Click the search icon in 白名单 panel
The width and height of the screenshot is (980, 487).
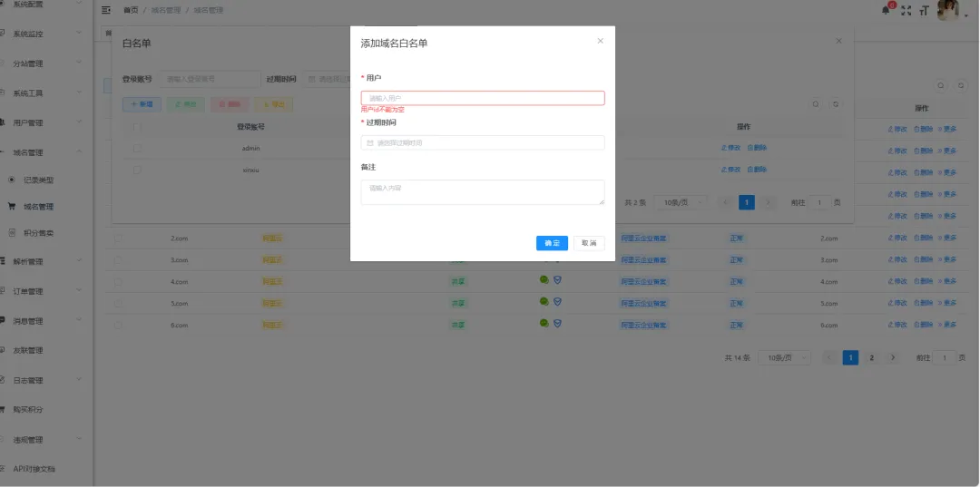(x=816, y=104)
